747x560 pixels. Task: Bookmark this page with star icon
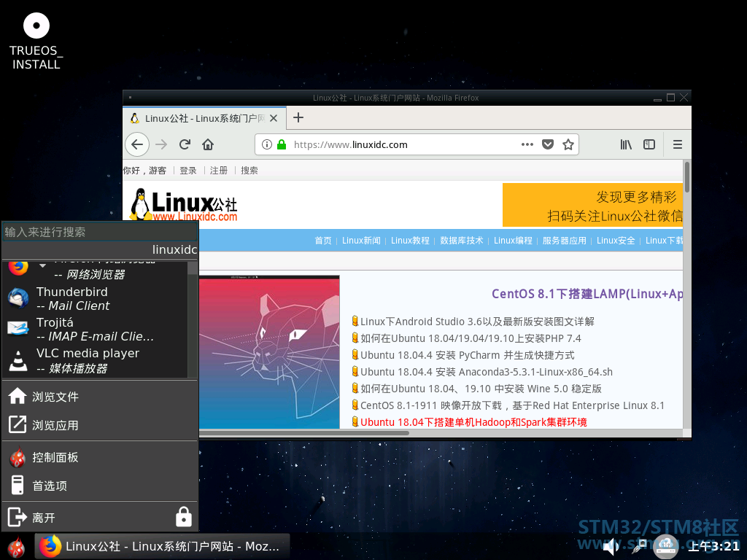[x=568, y=144]
